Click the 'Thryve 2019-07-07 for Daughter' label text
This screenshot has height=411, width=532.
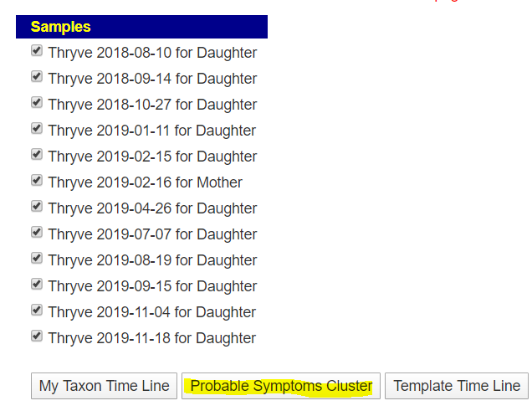pyautogui.click(x=152, y=234)
